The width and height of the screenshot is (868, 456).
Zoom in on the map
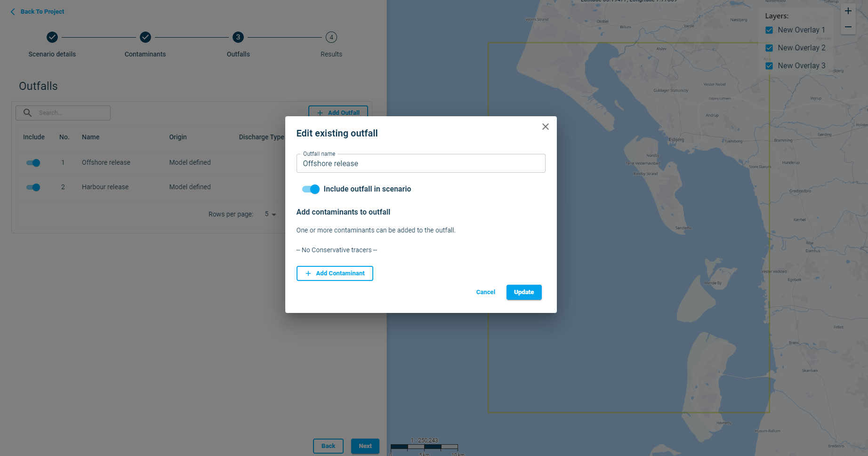click(x=848, y=11)
